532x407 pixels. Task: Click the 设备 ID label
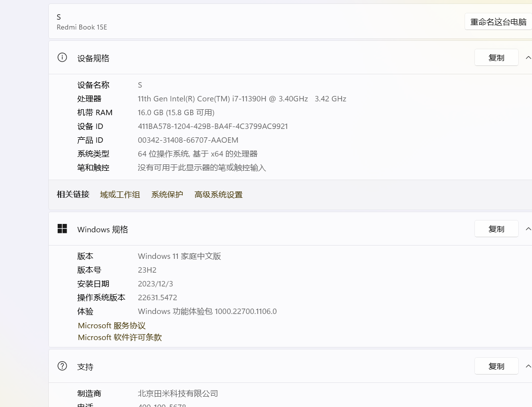point(90,126)
